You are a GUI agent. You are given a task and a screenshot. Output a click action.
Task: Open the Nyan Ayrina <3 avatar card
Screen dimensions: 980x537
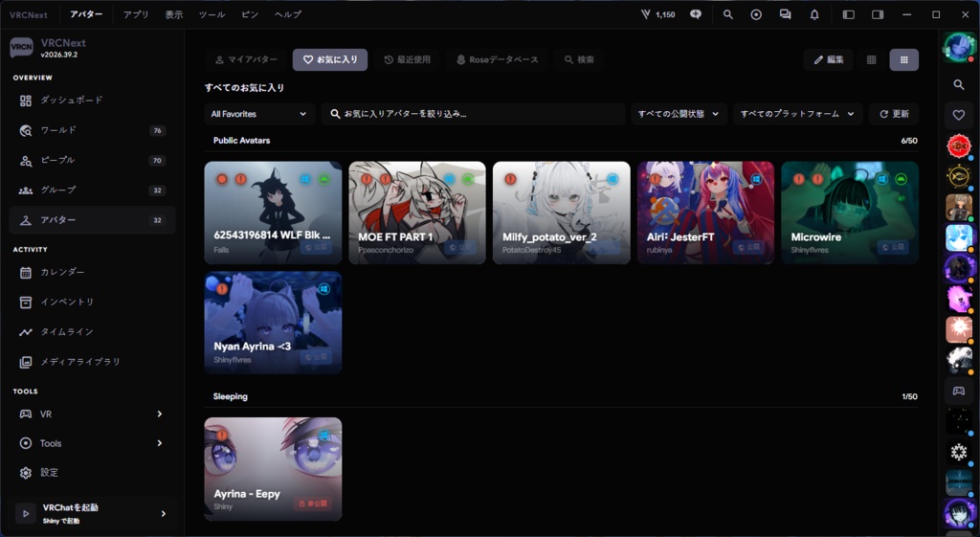tap(273, 323)
